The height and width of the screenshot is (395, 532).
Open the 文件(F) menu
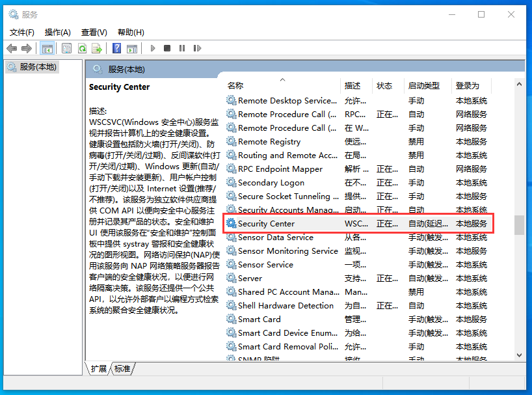(x=22, y=32)
